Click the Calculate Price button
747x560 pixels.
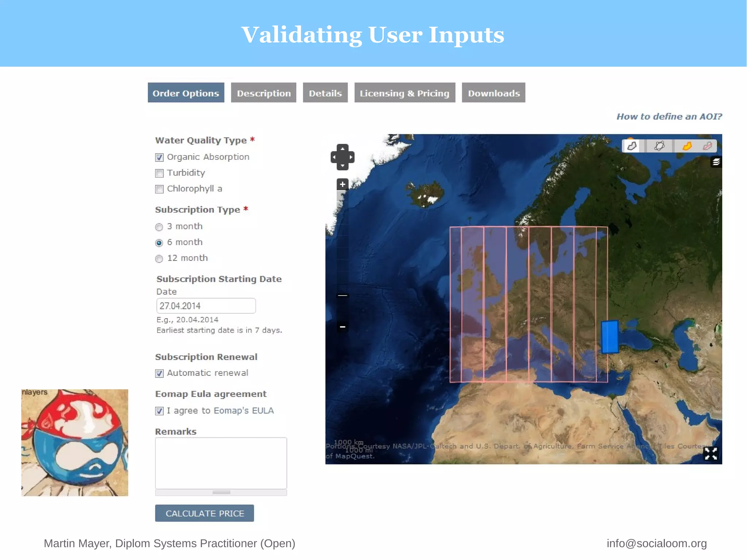click(x=205, y=513)
